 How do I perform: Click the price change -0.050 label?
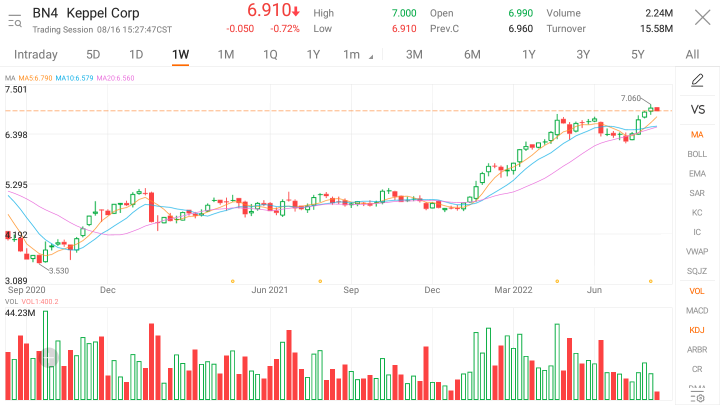(x=240, y=28)
